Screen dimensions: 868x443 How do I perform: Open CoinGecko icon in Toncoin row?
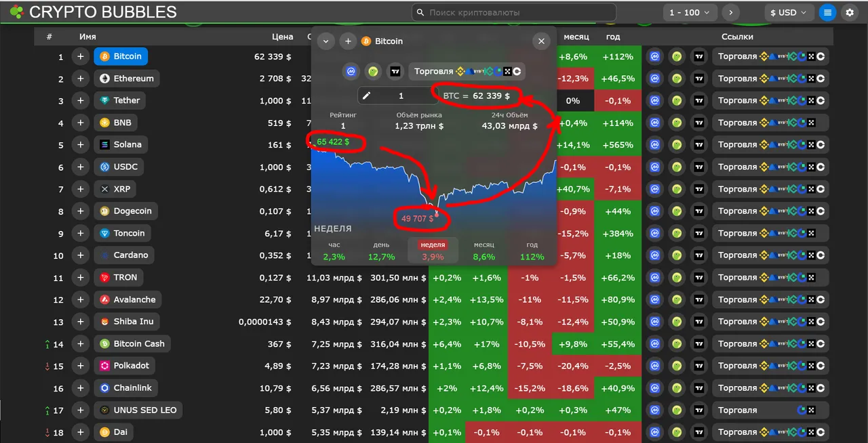pos(677,233)
